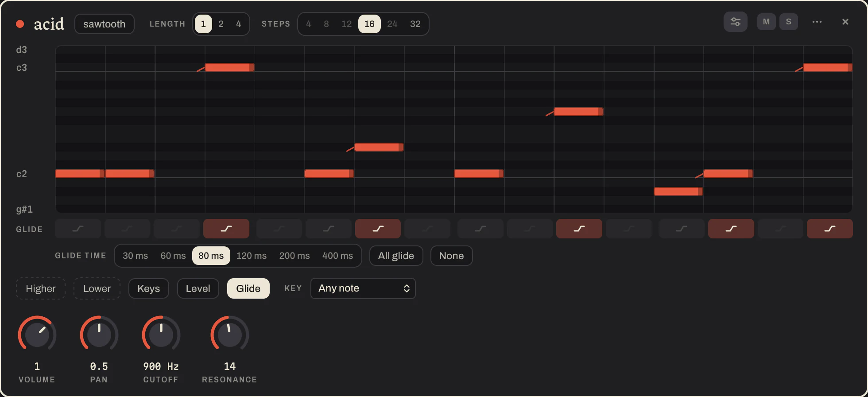Choose 400 ms glide time
This screenshot has height=397, width=868.
coord(337,256)
